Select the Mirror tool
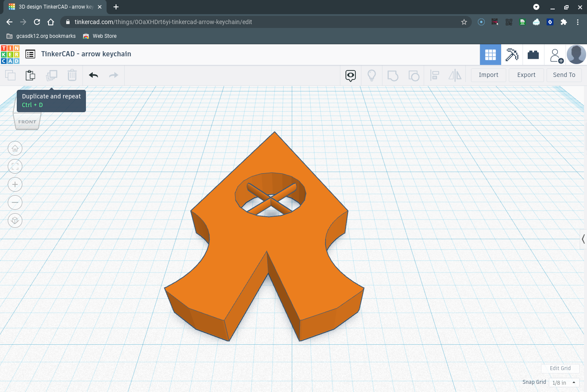This screenshot has height=392, width=587. point(455,75)
